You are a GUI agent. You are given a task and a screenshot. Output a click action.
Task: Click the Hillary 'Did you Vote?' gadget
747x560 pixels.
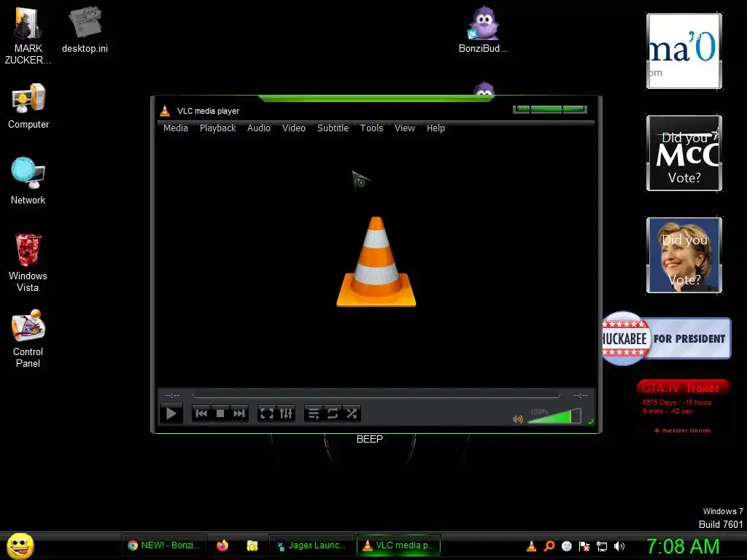click(684, 255)
